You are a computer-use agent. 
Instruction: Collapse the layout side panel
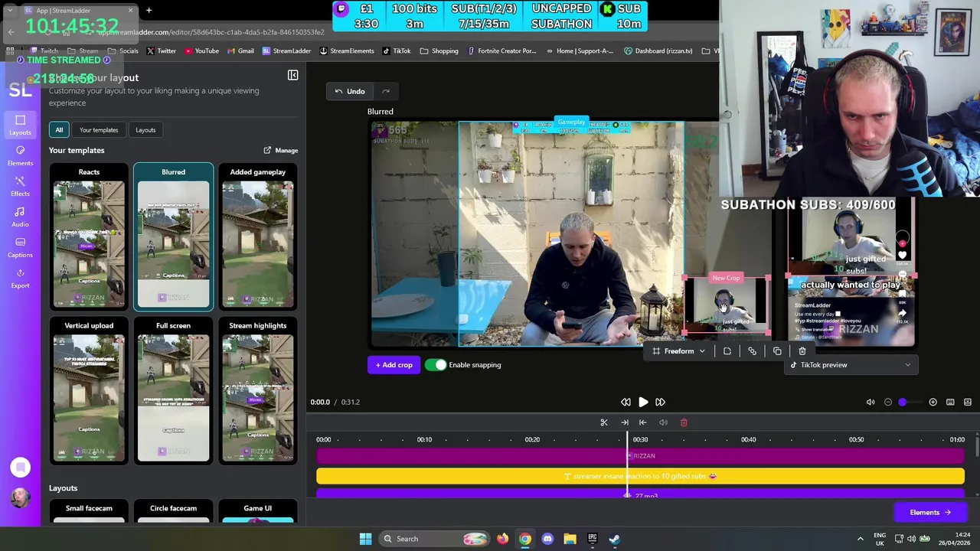coord(292,75)
